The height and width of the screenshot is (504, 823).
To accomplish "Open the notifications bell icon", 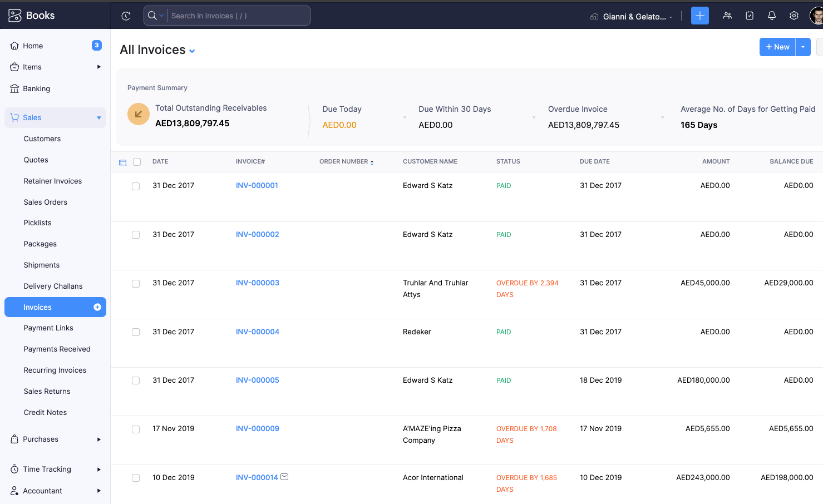I will [771, 16].
